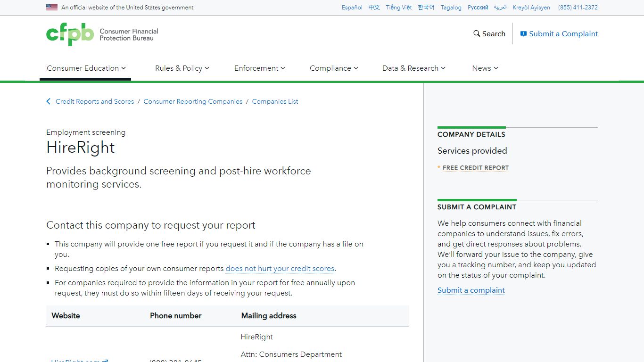This screenshot has height=362, width=644.
Task: Switch language to Tagalog
Action: coord(451,8)
